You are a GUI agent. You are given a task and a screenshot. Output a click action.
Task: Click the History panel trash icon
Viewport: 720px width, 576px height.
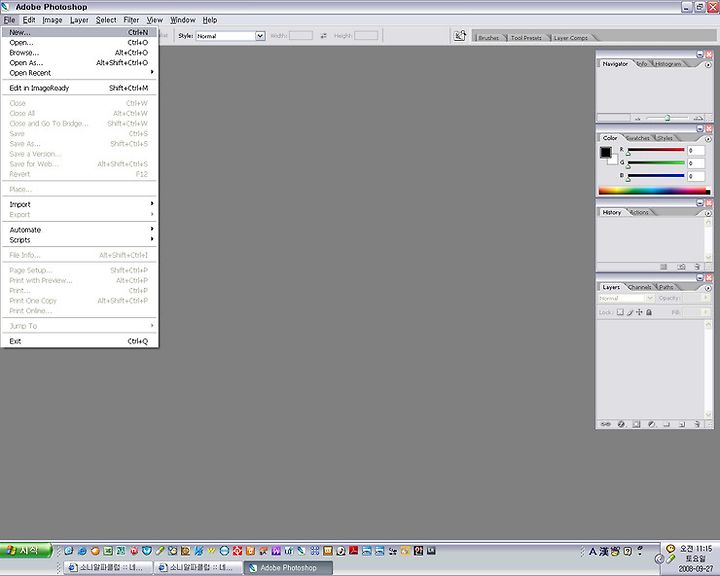(697, 267)
